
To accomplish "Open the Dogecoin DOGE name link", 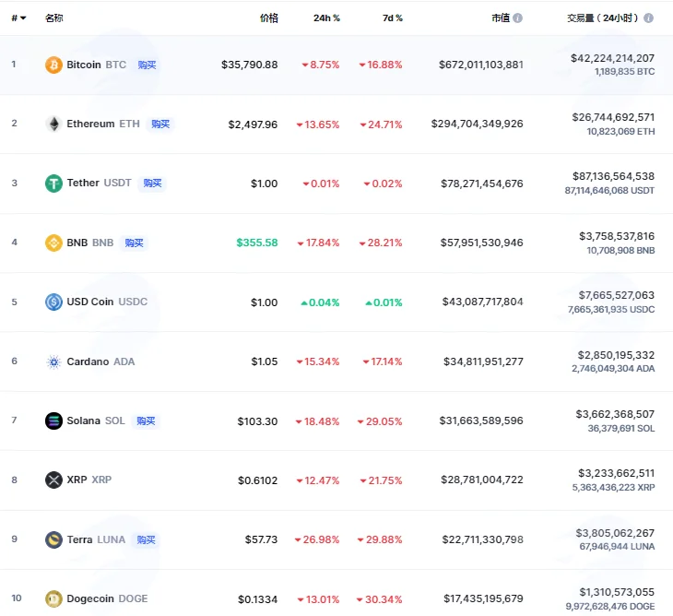I will 107,598.
